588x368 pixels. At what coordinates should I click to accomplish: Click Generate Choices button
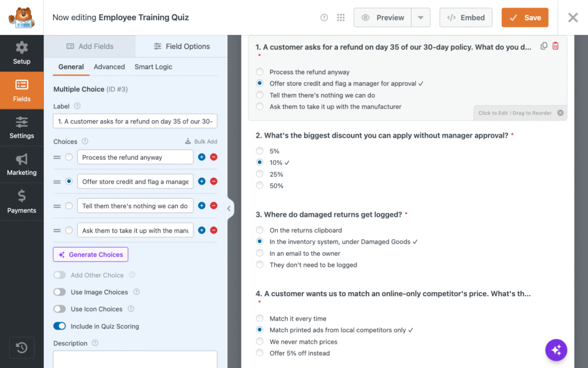(90, 255)
